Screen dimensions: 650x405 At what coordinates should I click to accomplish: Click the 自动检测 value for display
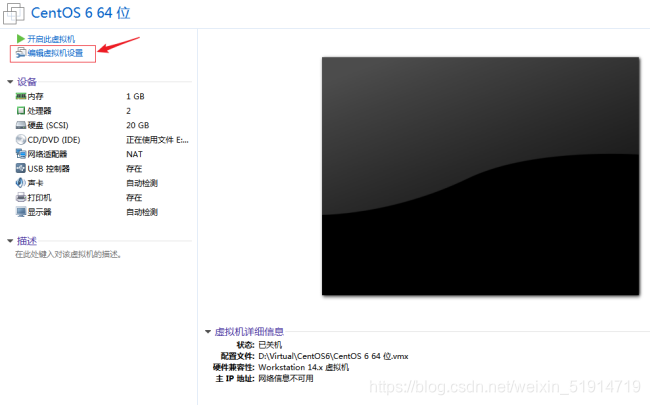(x=142, y=212)
